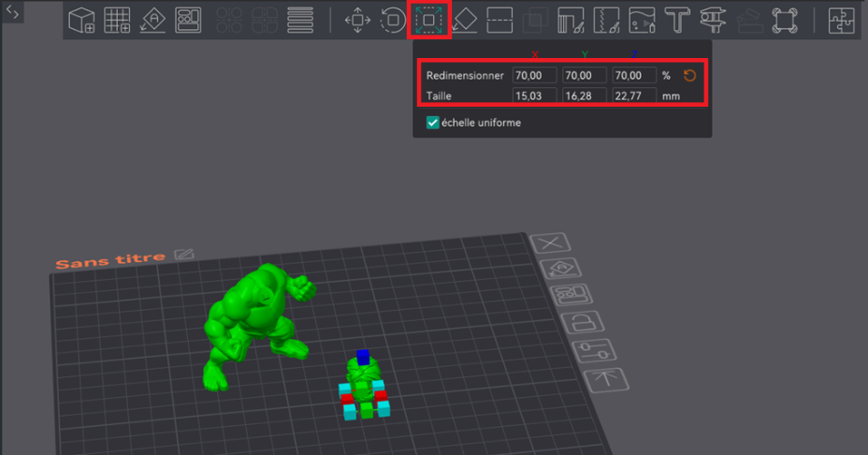Arrange objects on this plate
The image size is (868, 455).
[x=571, y=295]
